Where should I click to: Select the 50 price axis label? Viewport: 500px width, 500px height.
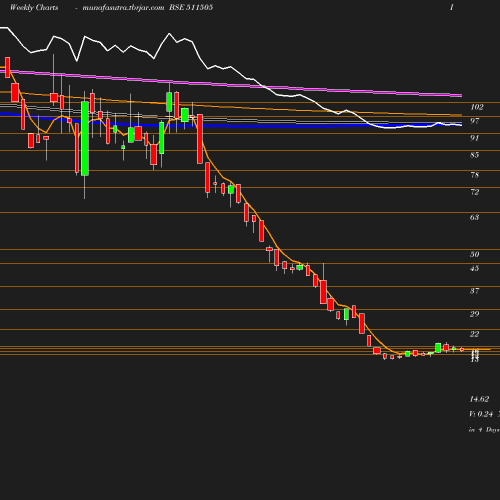pos(474,254)
